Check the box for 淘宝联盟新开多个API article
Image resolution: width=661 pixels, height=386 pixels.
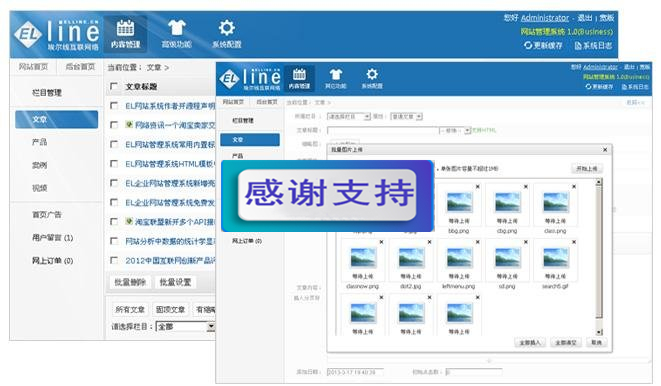pyautogui.click(x=114, y=221)
